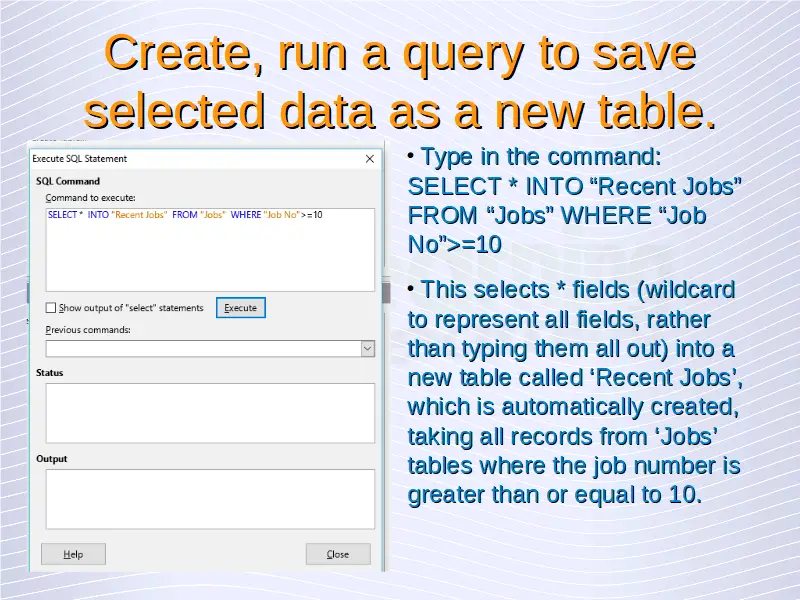Click the SQL Command section label
The height and width of the screenshot is (600, 800).
(68, 181)
